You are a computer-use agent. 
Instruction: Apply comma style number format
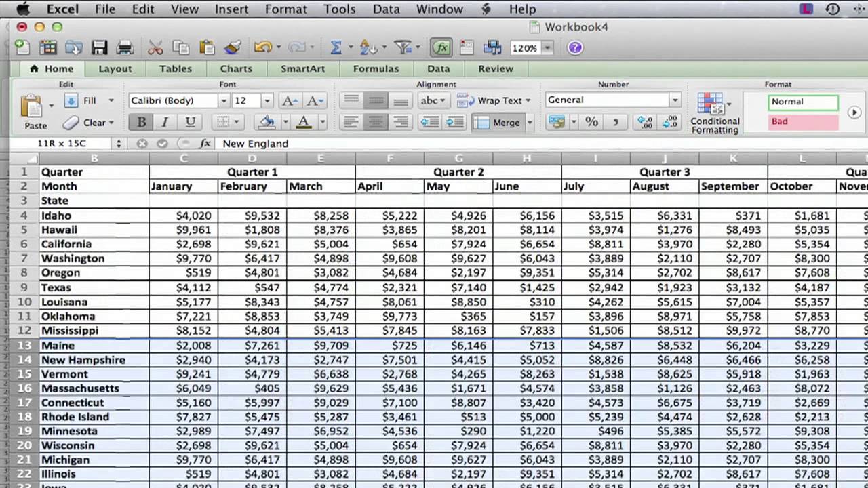pyautogui.click(x=616, y=122)
